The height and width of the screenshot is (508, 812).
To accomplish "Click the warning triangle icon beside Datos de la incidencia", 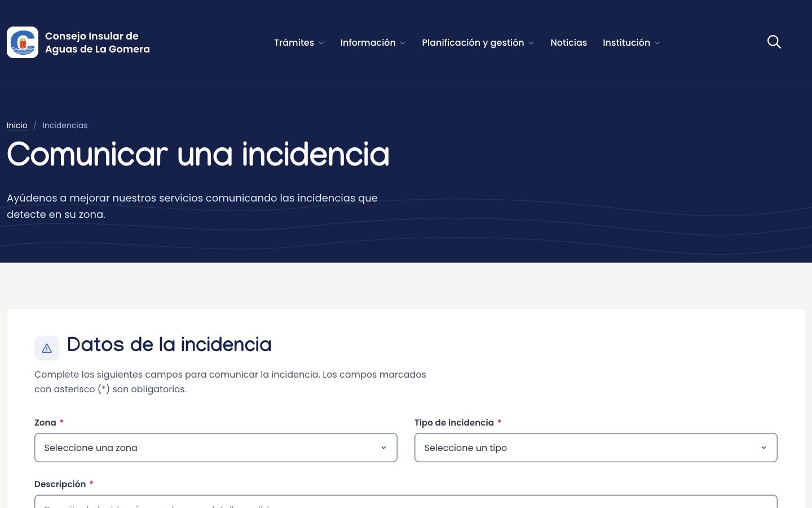I will [47, 348].
